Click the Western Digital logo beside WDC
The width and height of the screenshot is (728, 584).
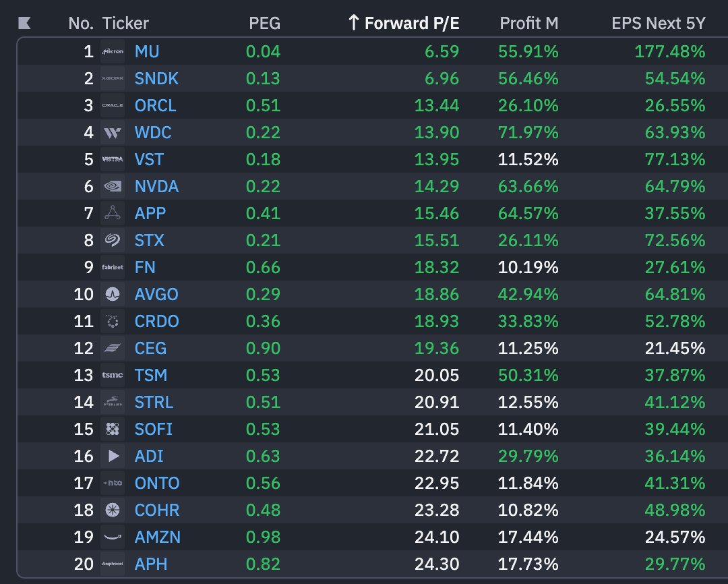pyautogui.click(x=113, y=132)
